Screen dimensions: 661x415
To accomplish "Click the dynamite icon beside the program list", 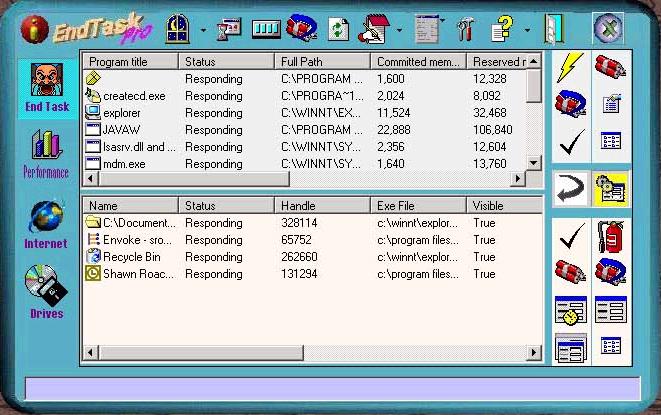I will pos(610,67).
